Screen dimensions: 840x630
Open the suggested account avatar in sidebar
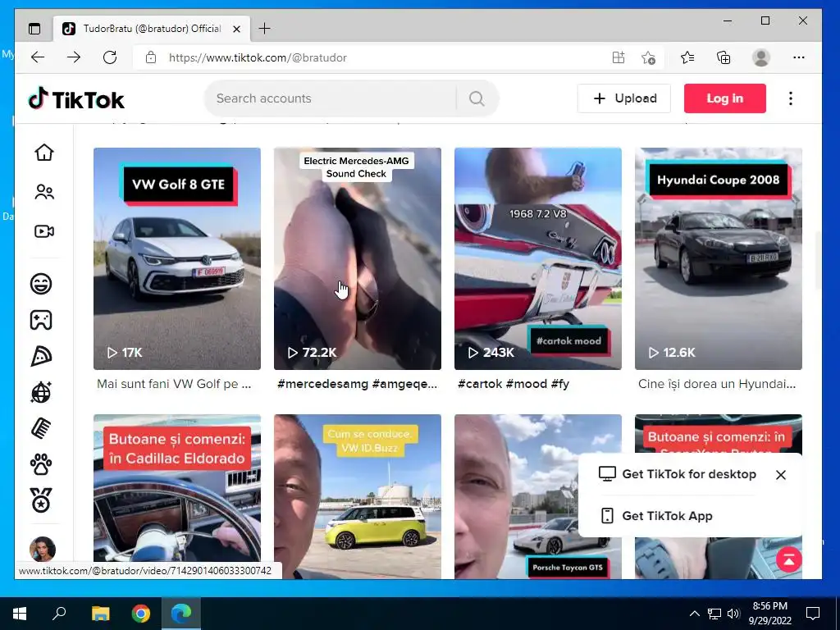[43, 549]
